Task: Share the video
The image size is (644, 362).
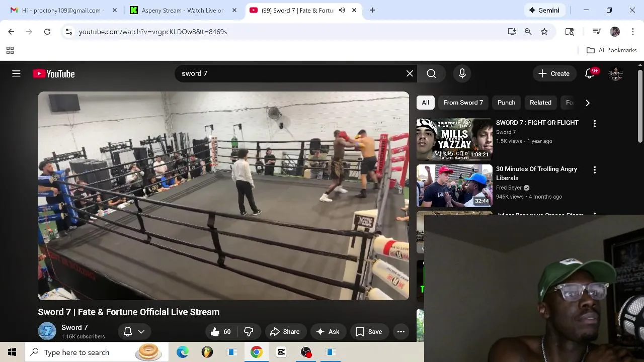Action: (285, 331)
